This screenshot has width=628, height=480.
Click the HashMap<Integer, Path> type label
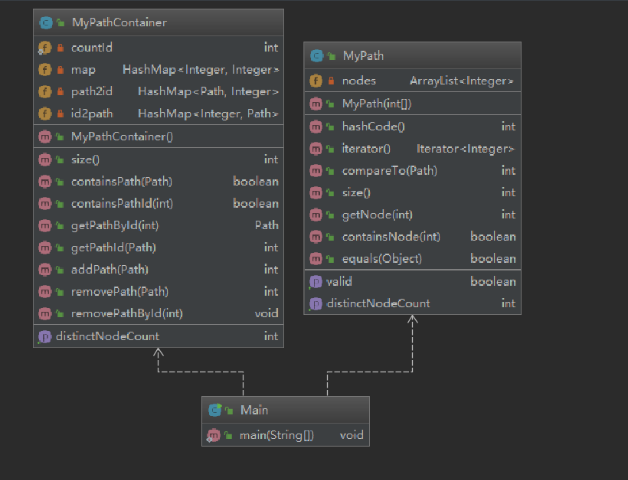[x=208, y=114]
